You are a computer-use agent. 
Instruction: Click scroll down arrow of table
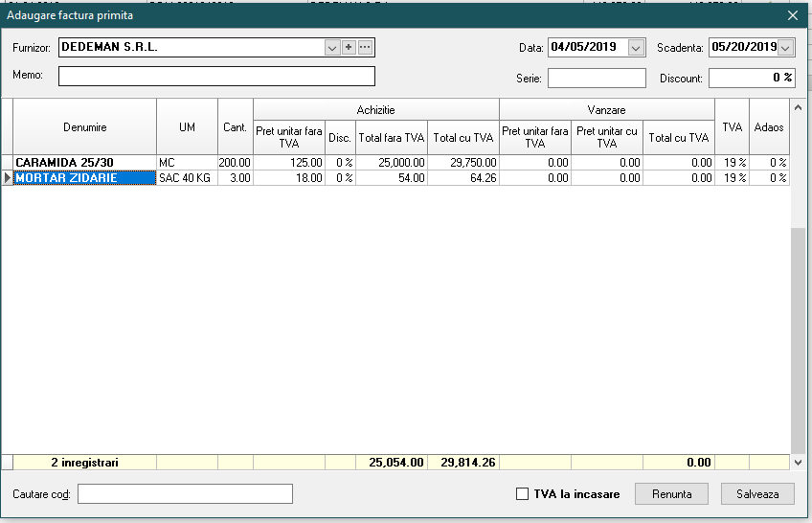pos(798,462)
